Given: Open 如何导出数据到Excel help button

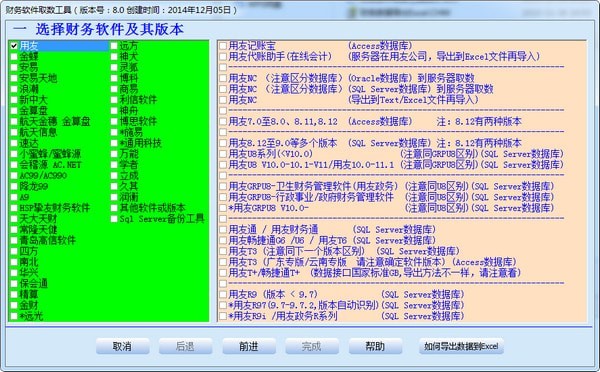Looking at the screenshot, I should pyautogui.click(x=461, y=346).
